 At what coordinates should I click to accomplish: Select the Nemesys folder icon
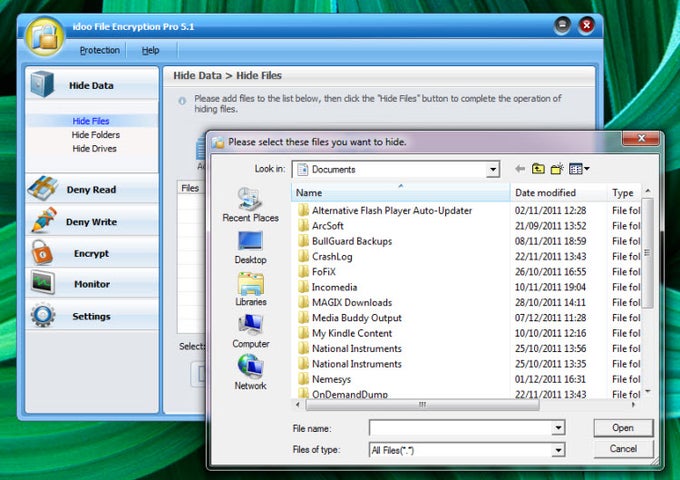304,379
